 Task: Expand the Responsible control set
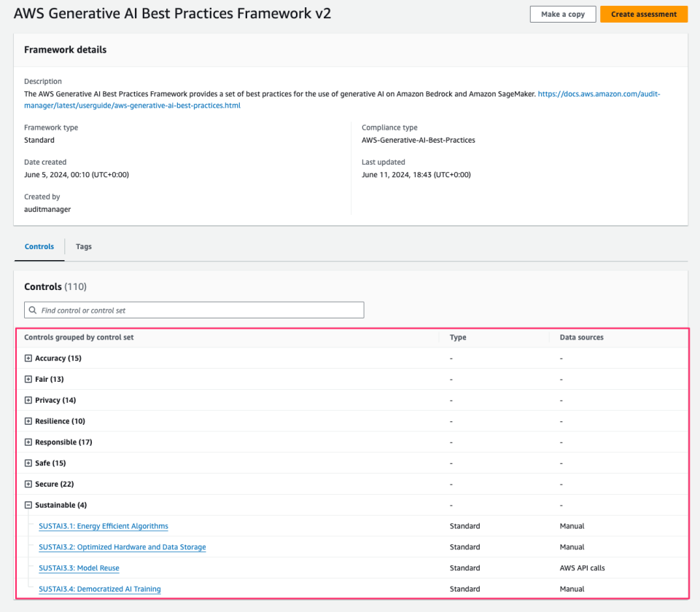[x=28, y=442]
